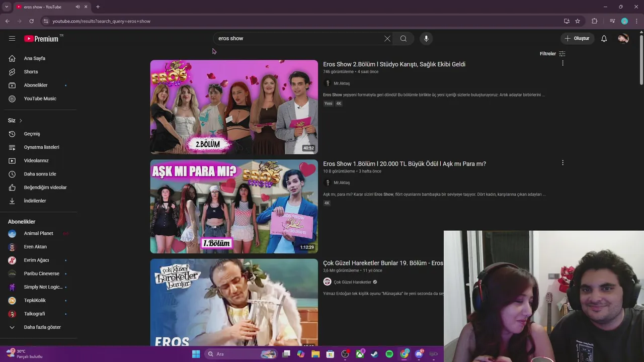The height and width of the screenshot is (362, 644).
Task: Bookmark this page with the star
Action: pyautogui.click(x=578, y=21)
